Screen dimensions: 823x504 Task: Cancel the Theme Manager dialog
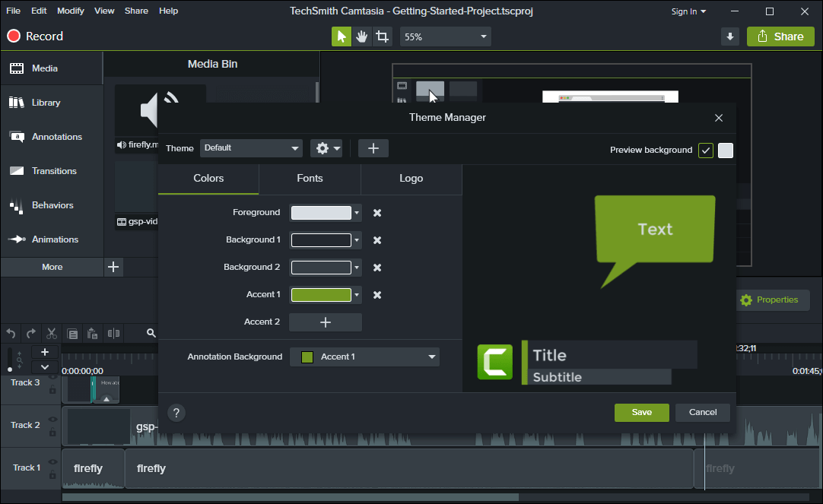(702, 412)
